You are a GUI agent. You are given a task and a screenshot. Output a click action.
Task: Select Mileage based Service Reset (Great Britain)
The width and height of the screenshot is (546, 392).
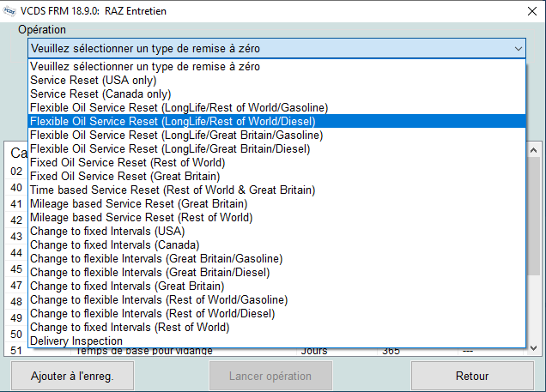(x=138, y=203)
